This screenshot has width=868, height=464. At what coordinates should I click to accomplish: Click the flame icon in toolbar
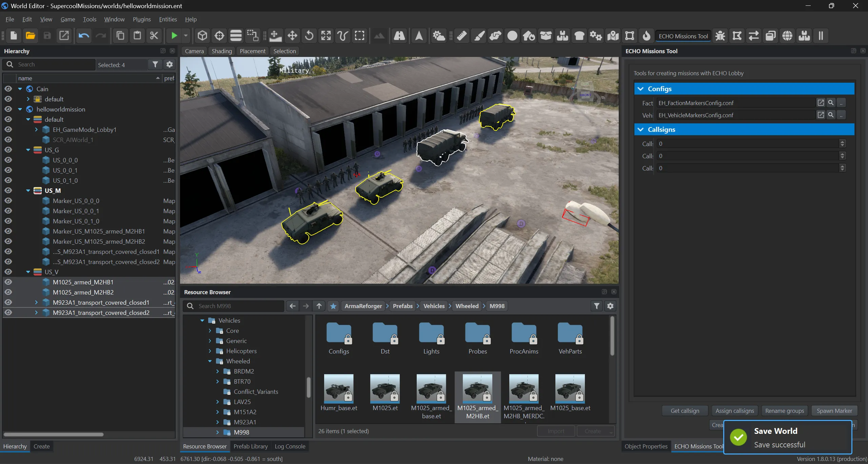coord(647,36)
